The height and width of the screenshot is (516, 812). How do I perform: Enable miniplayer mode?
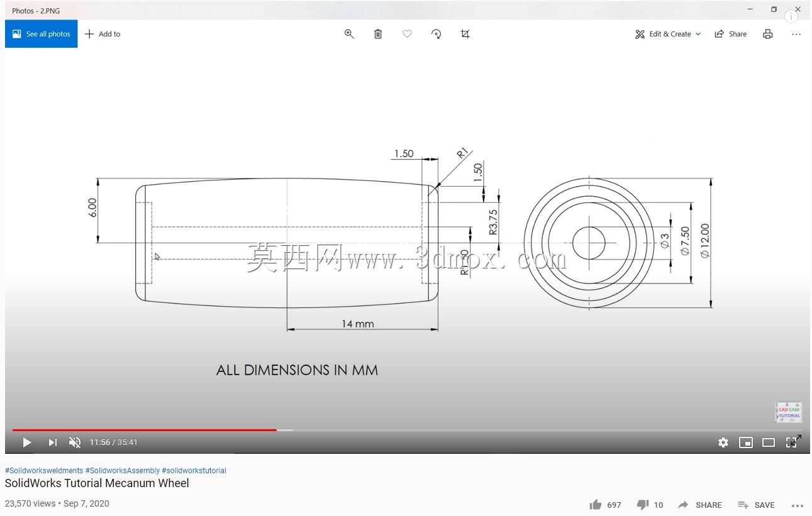click(746, 442)
